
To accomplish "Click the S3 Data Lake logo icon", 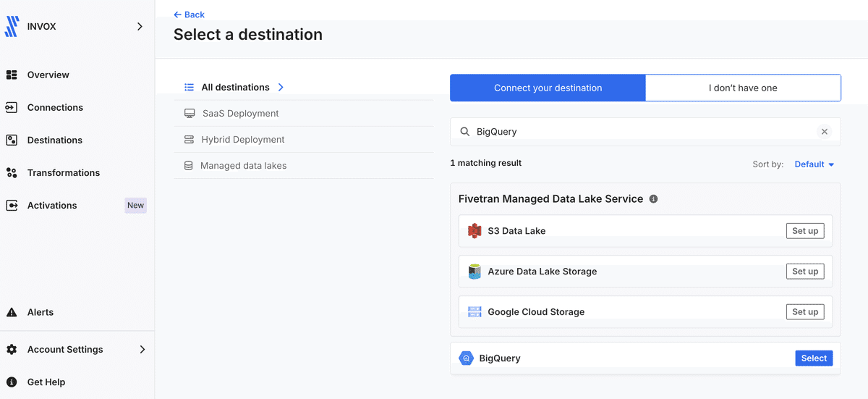I will (475, 231).
